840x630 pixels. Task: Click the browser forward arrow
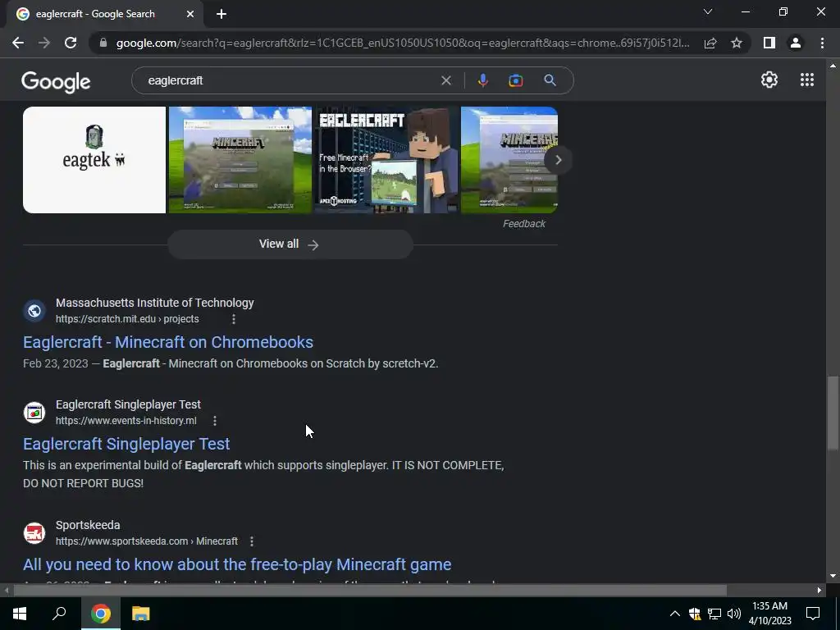(x=44, y=43)
